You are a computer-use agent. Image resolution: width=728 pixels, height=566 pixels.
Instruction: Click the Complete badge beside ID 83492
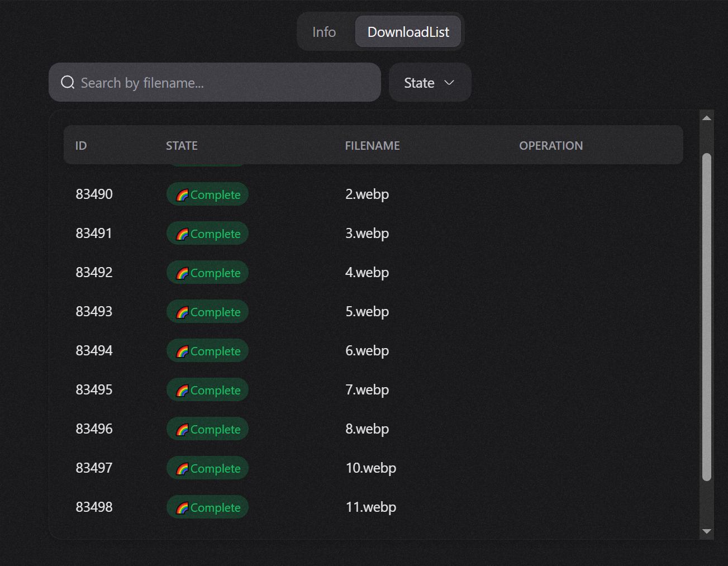[207, 272]
